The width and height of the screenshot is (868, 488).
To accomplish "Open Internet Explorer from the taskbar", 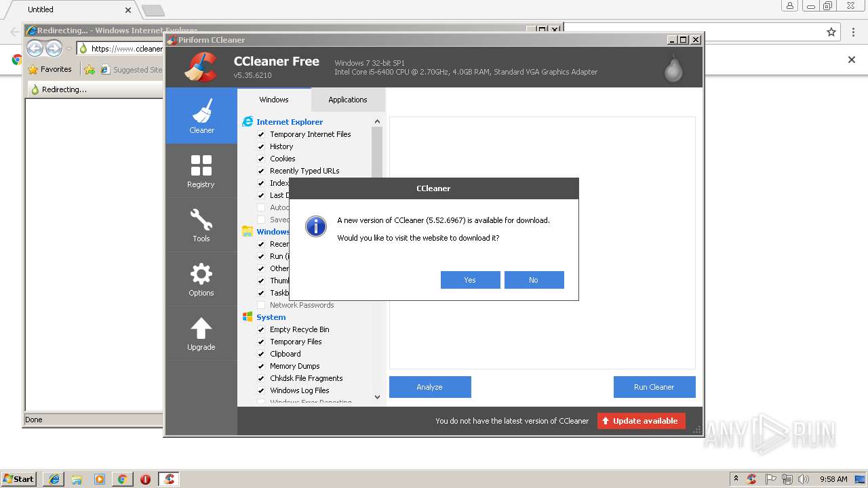I will 54,479.
